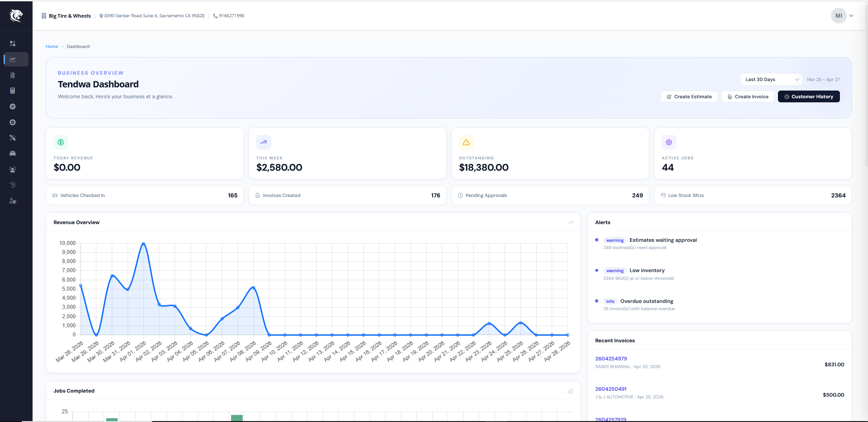Screen dimensions: 868x422
Task: Click the $831.00 invoice amount
Action: click(835, 364)
